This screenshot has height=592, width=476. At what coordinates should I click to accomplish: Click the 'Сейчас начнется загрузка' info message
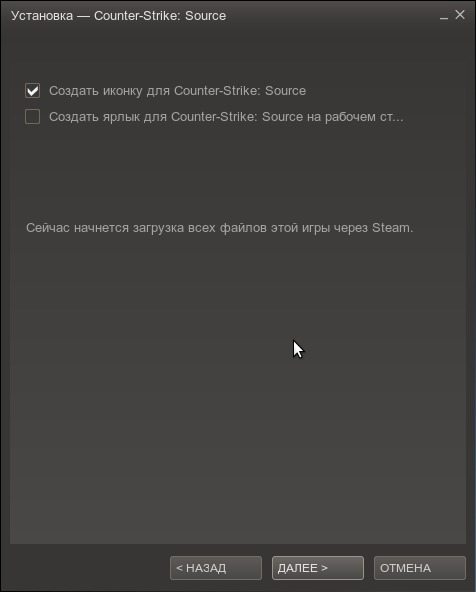click(220, 228)
